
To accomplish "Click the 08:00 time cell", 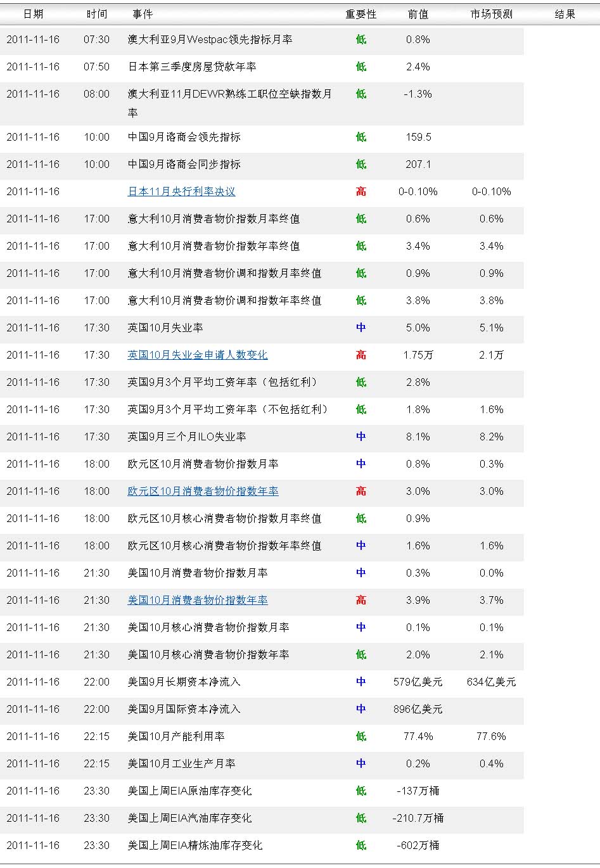I will (x=96, y=94).
